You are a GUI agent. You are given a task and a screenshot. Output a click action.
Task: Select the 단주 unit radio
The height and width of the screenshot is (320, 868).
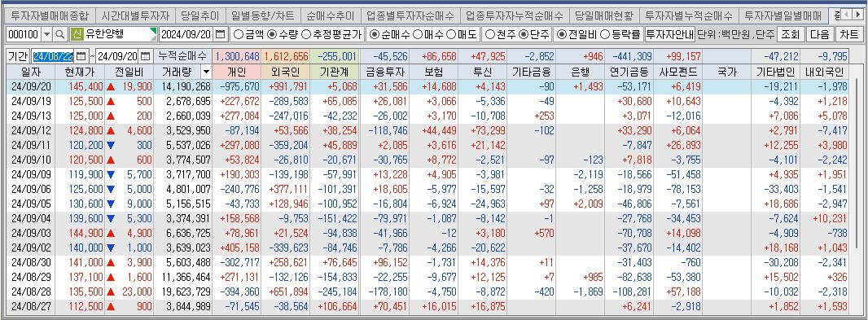coord(534,34)
